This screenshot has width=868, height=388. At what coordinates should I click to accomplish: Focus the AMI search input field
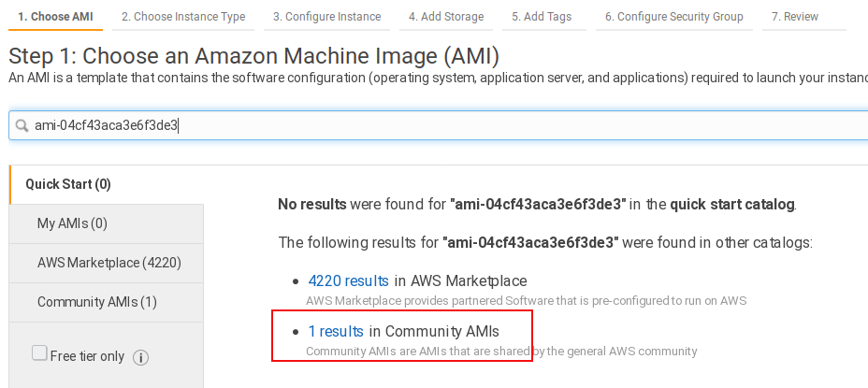[449, 125]
